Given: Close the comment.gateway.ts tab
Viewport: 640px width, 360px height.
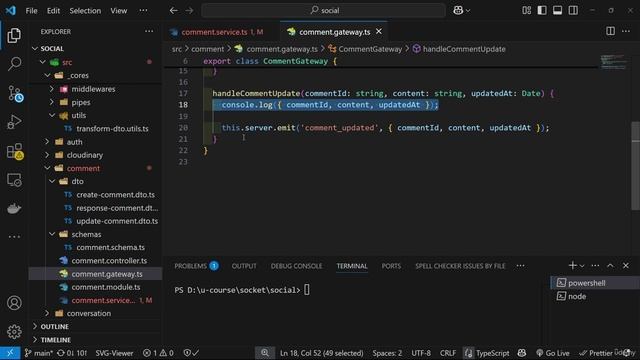Looking at the screenshot, I should 379,31.
